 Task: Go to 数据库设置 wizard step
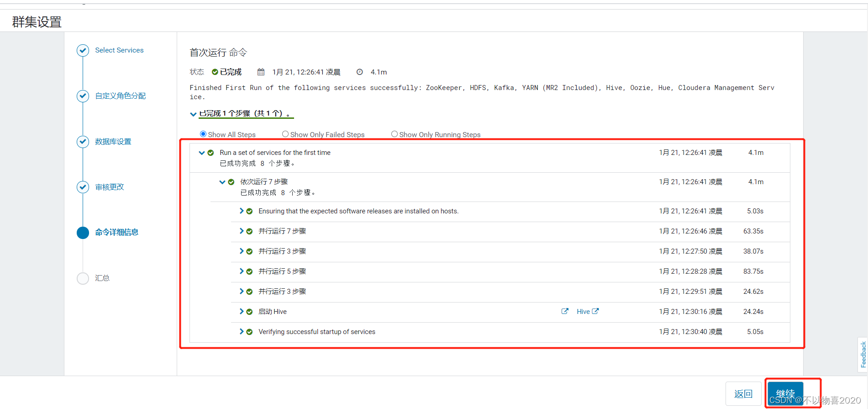click(113, 142)
